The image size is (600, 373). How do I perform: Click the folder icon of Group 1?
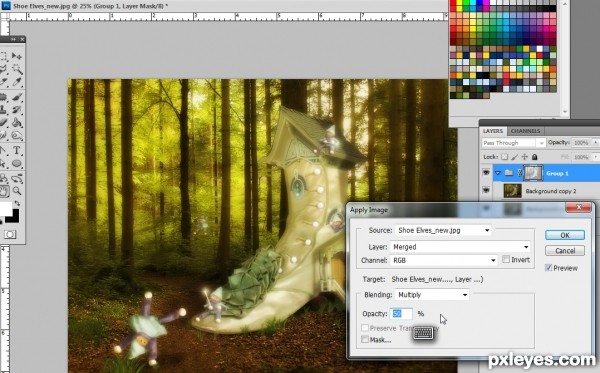(509, 173)
